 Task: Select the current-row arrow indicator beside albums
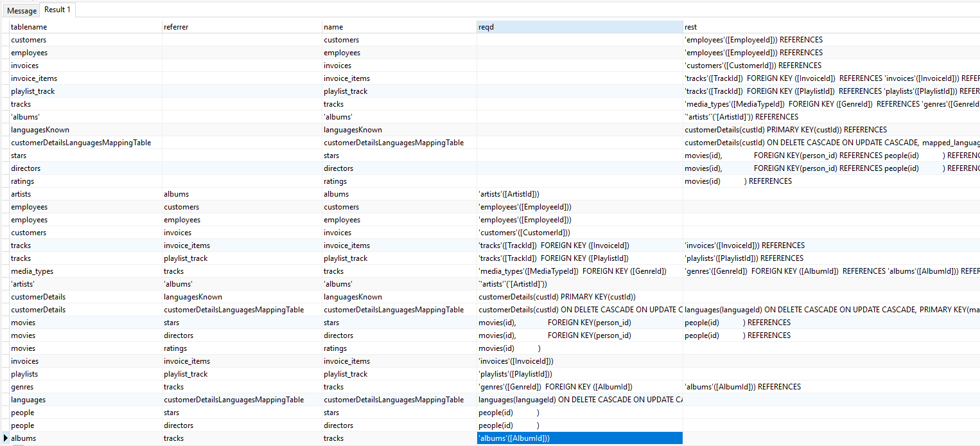(5, 438)
